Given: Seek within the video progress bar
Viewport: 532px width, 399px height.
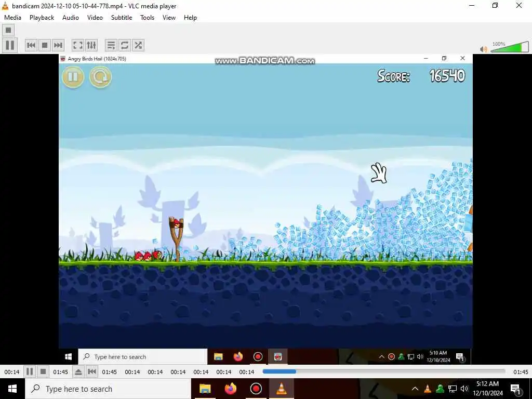Looking at the screenshot, I should [x=384, y=371].
